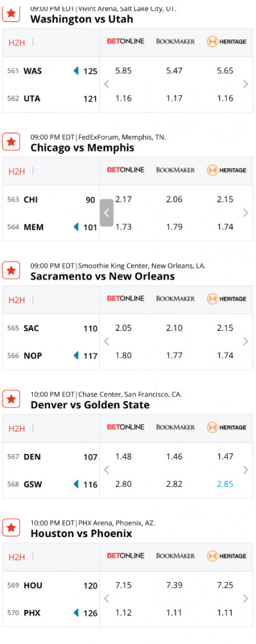256x644 pixels.
Task: Go to previous sportsbooks in Denver game
Action: (107, 470)
